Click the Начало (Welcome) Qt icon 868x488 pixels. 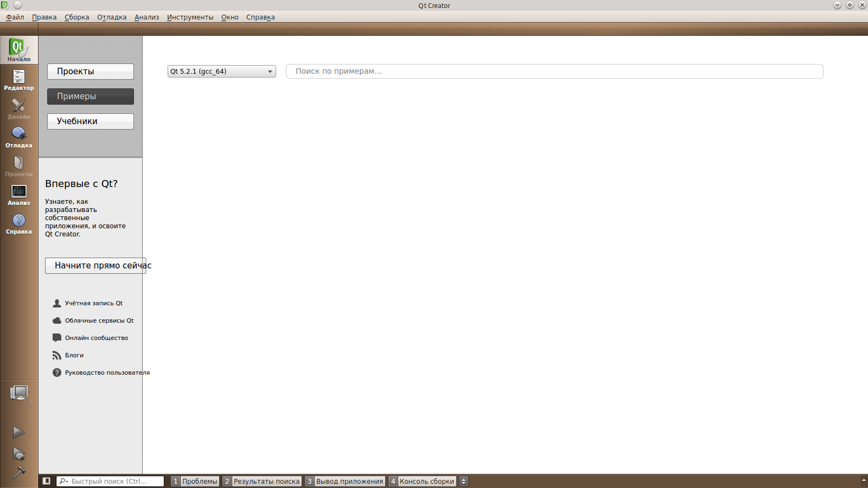pyautogui.click(x=19, y=50)
